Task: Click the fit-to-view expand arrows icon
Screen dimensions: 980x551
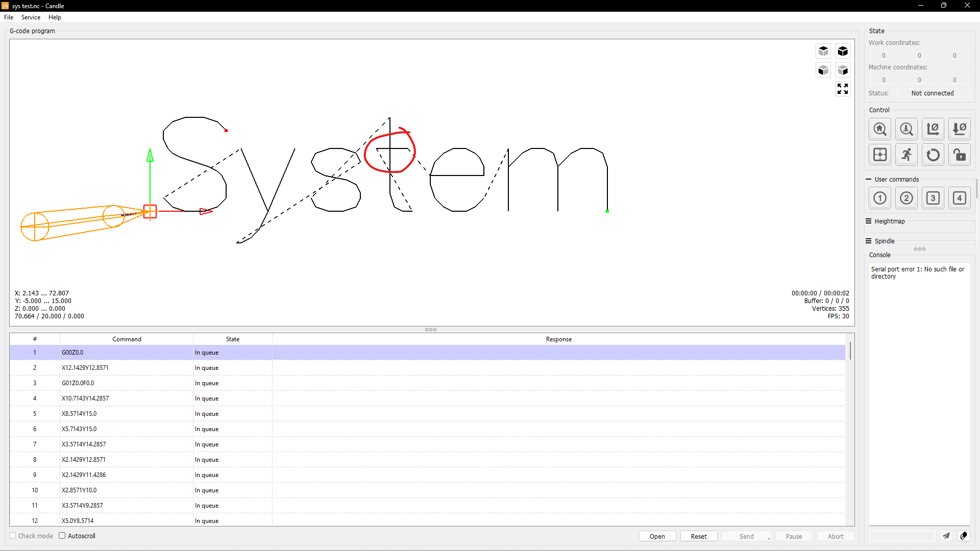Action: tap(843, 89)
